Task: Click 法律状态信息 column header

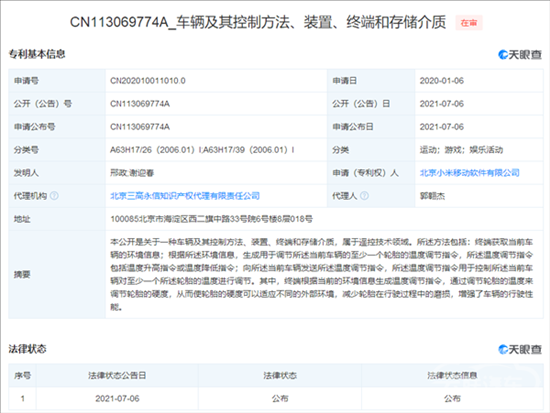Action: [452, 375]
